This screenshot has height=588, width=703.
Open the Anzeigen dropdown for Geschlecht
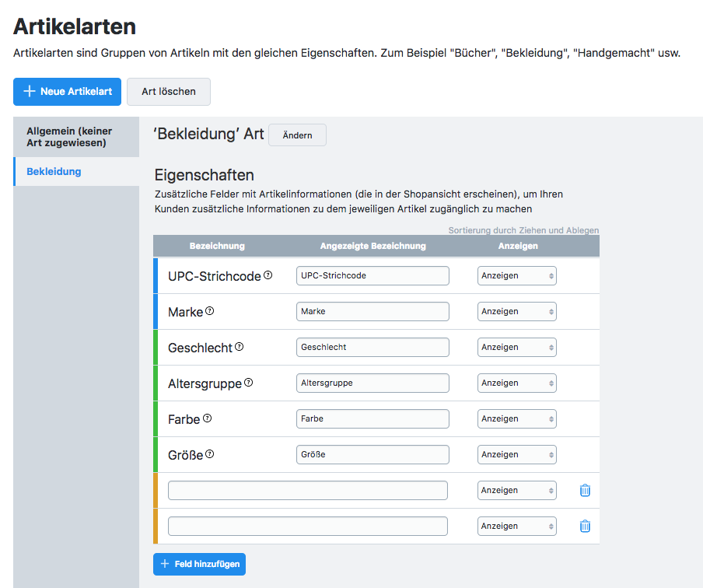[516, 347]
